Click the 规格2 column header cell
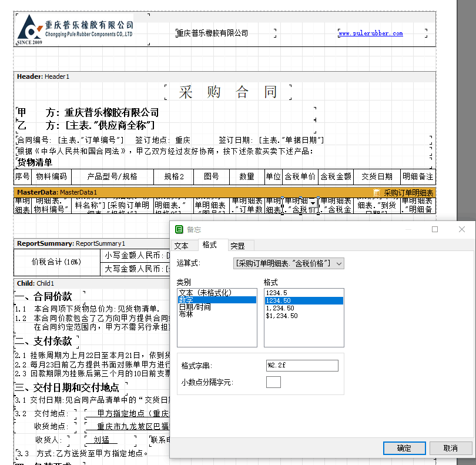 [174, 177]
